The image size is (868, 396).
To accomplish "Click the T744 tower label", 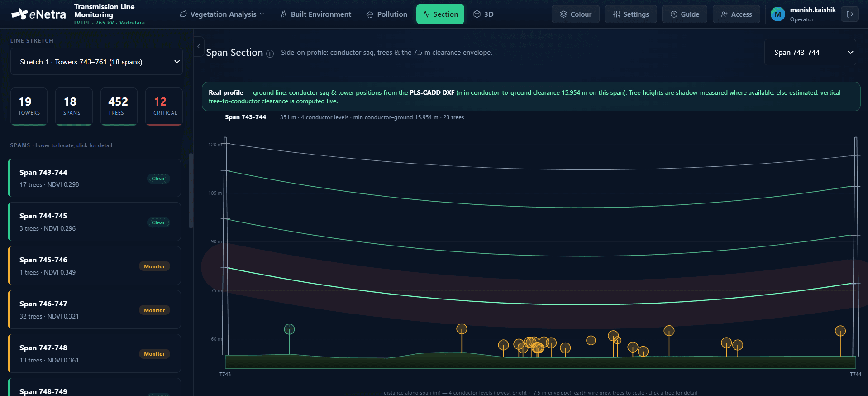I will pos(855,374).
